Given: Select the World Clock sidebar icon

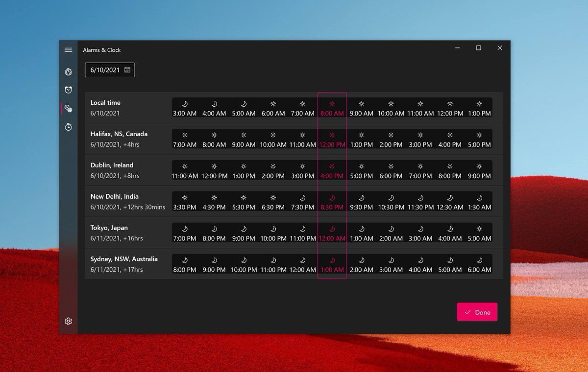Looking at the screenshot, I should (x=68, y=109).
